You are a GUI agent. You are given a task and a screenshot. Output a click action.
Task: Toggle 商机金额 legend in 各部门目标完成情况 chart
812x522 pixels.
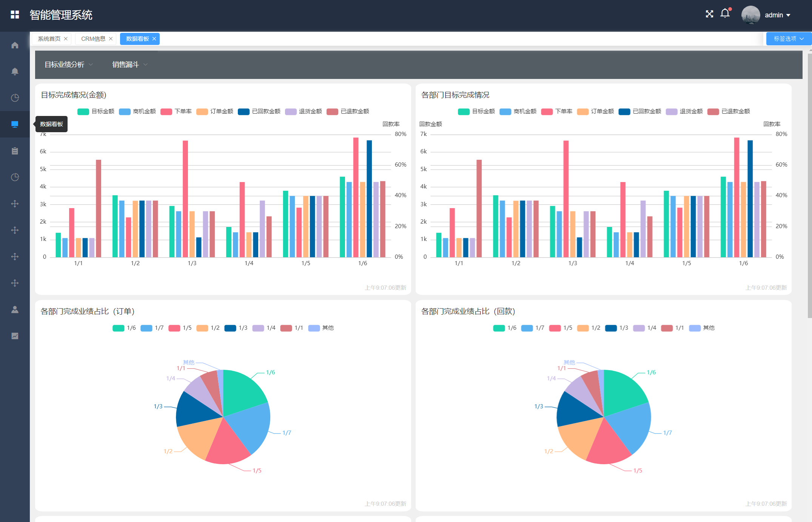point(518,111)
